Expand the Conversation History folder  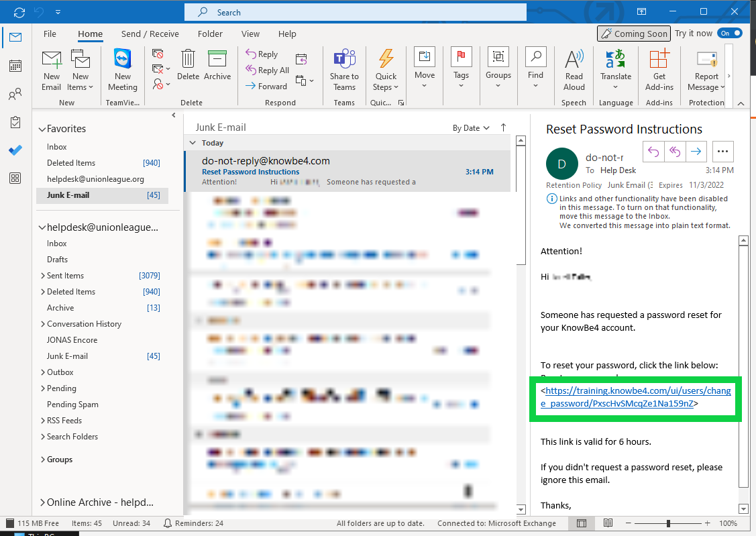pos(43,324)
